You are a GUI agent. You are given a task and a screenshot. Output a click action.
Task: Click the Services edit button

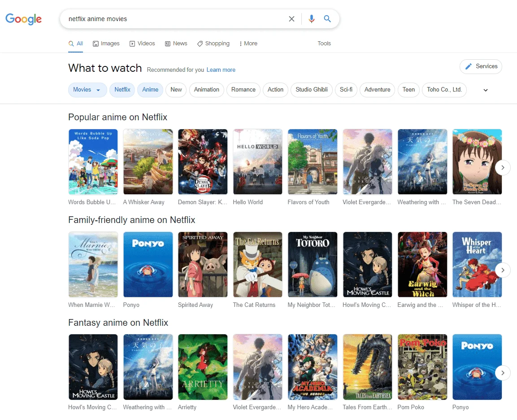point(481,66)
